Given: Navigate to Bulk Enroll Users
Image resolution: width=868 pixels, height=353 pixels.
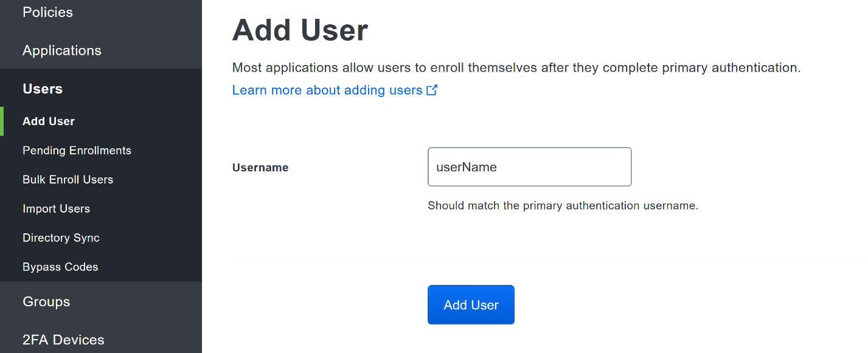Looking at the screenshot, I should [x=68, y=180].
